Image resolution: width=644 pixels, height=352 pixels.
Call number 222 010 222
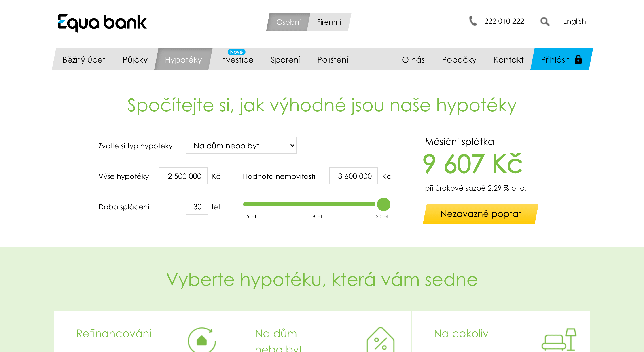(x=504, y=21)
